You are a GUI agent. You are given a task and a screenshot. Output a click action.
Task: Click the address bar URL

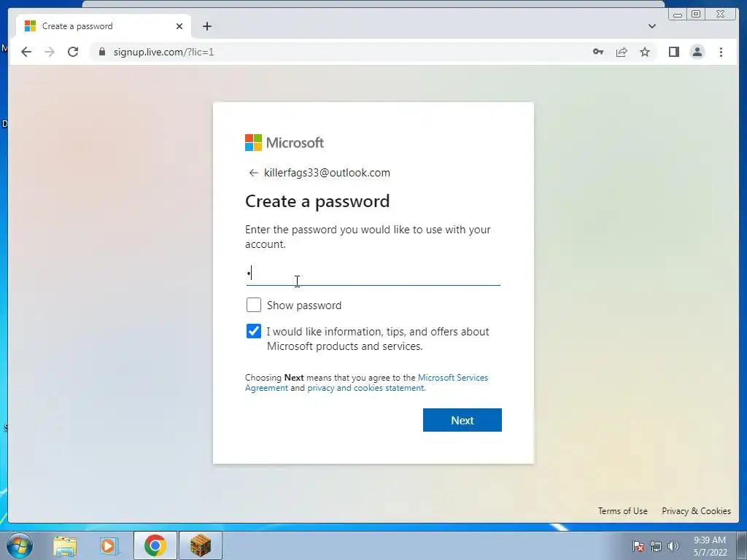pyautogui.click(x=163, y=52)
